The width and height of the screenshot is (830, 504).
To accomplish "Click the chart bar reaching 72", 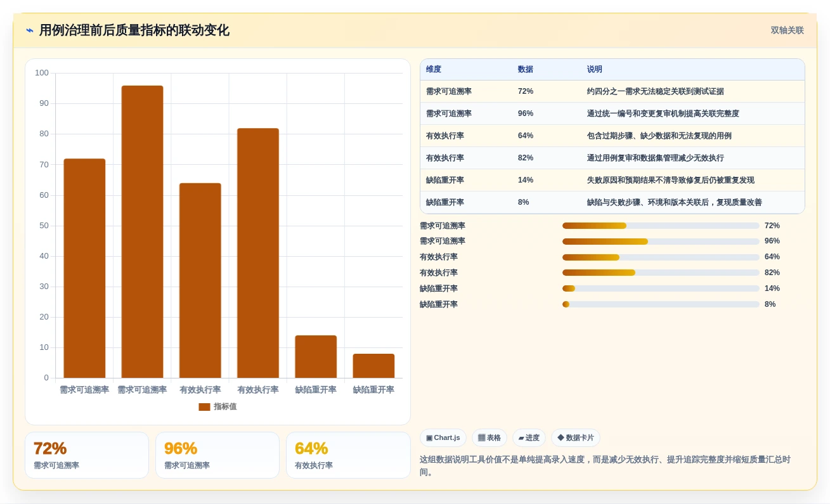I will (84, 268).
